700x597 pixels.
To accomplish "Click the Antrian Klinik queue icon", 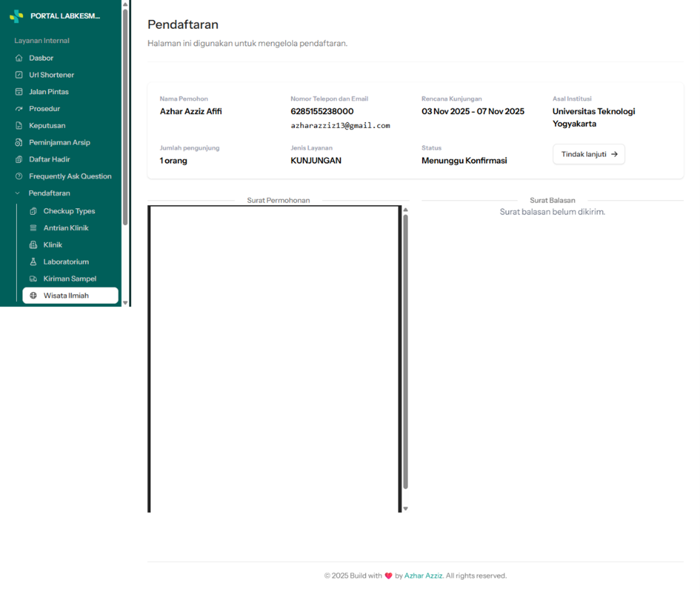I will (33, 228).
